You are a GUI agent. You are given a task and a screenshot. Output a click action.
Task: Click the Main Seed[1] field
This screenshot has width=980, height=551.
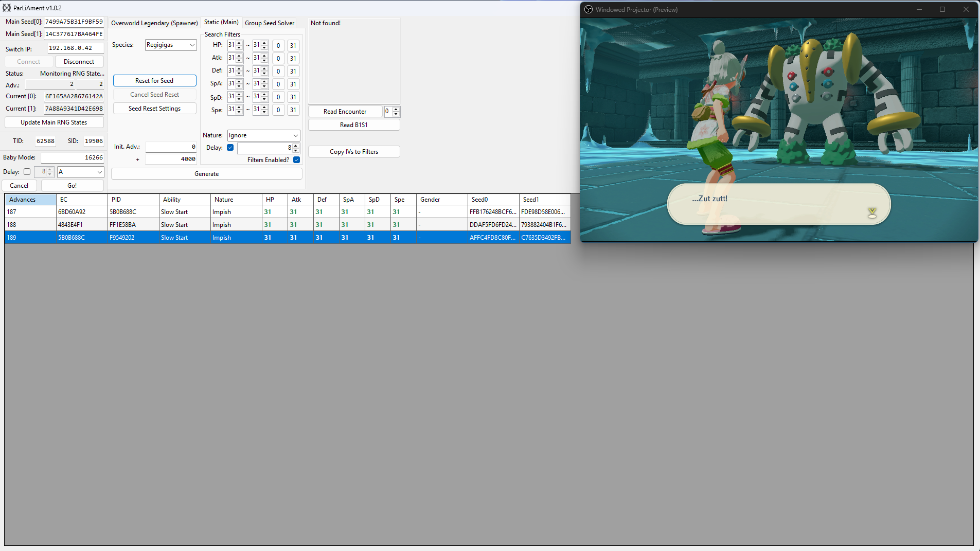click(x=74, y=34)
